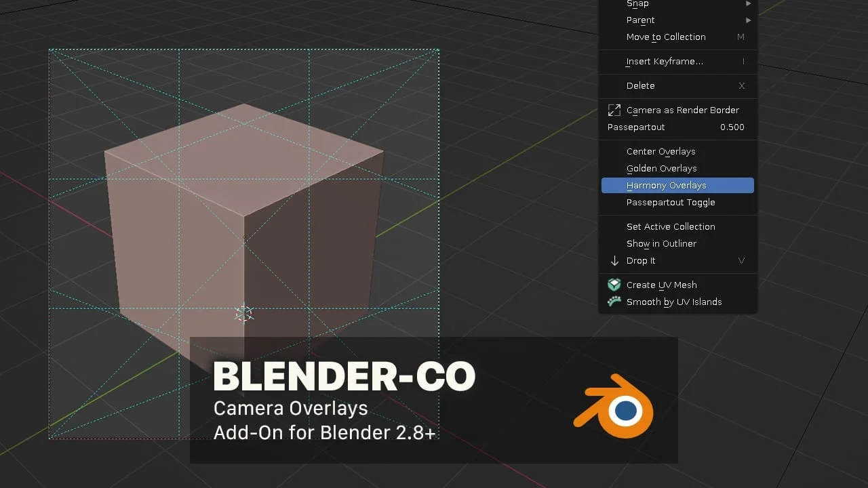868x488 pixels.
Task: Click Show in Outliner
Action: (661, 244)
